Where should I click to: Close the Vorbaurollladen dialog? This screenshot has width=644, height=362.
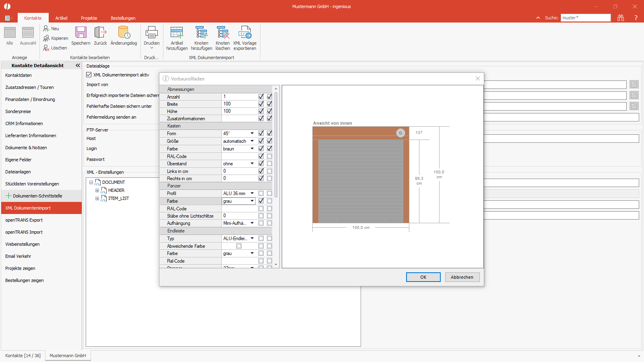[x=478, y=78]
